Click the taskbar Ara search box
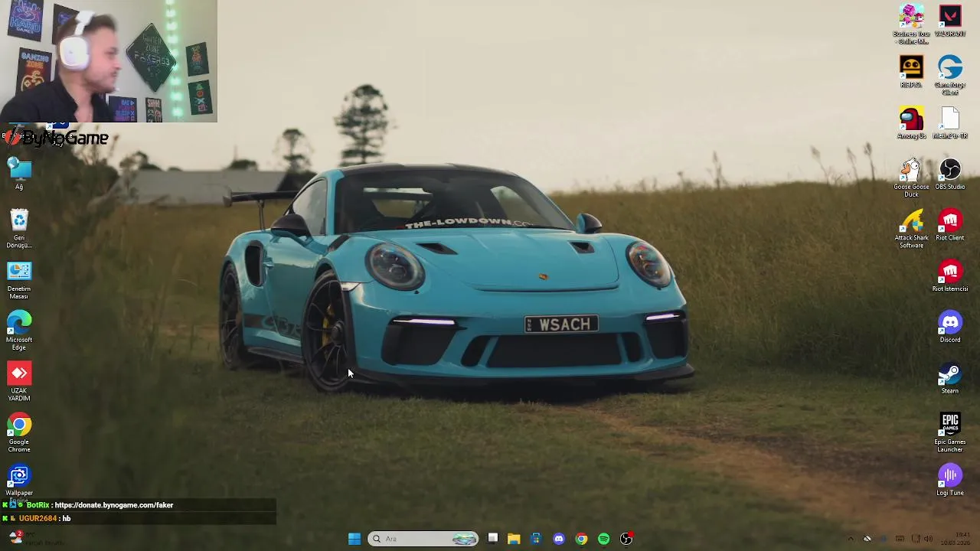The image size is (980, 551). (423, 539)
